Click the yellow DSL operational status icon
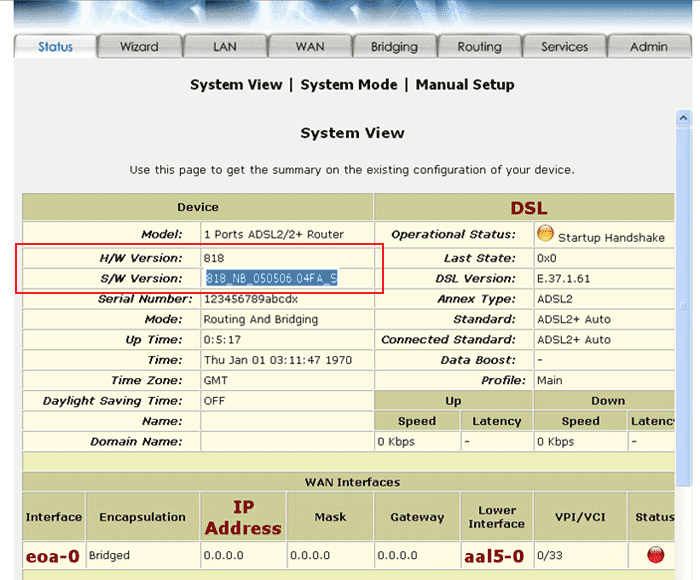The width and height of the screenshot is (700, 580). pyautogui.click(x=545, y=234)
